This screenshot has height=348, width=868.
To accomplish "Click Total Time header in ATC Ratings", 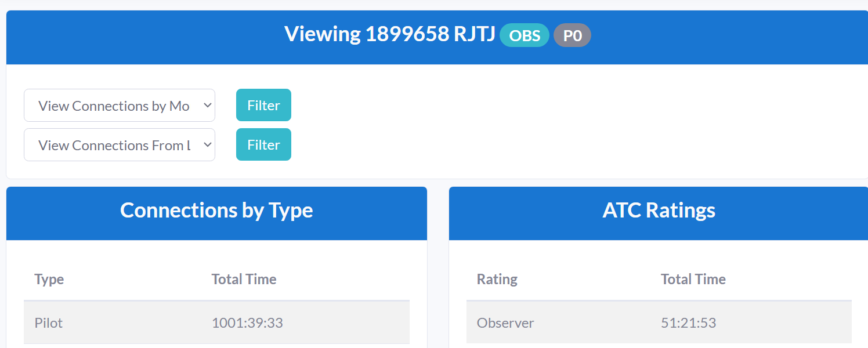I will click(x=693, y=279).
